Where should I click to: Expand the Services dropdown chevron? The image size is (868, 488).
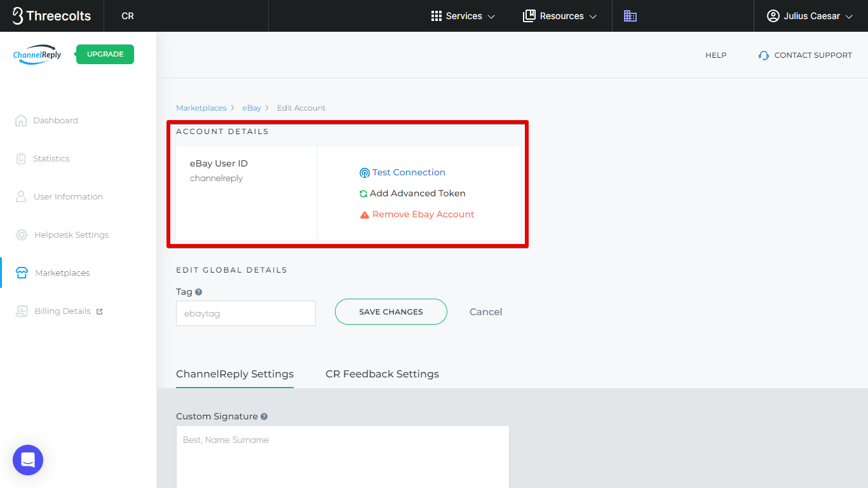491,17
